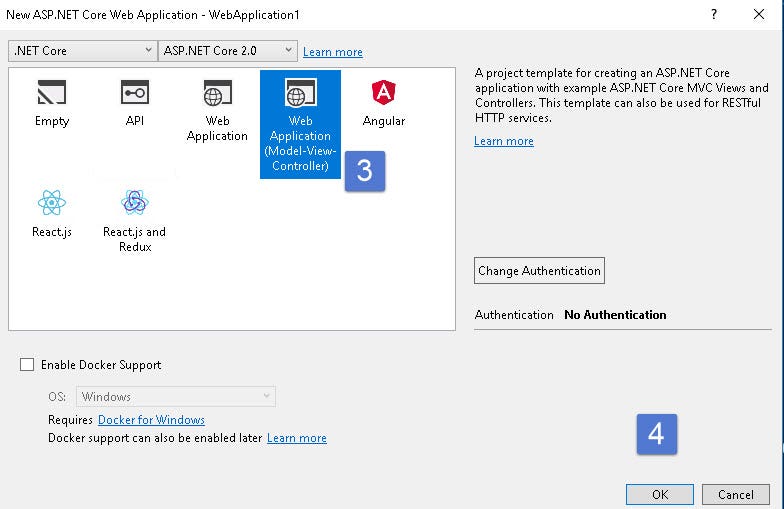
Task: Click the Enable Docker Support label
Action: click(x=101, y=365)
